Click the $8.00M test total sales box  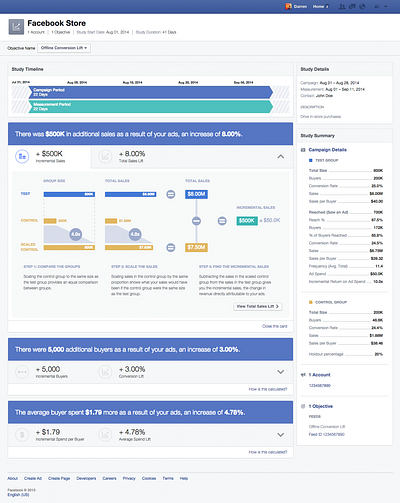coord(196,194)
